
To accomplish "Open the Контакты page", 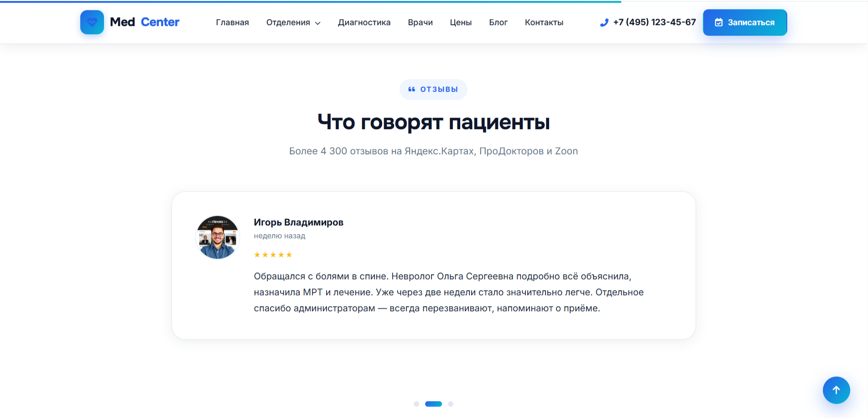I will point(544,22).
